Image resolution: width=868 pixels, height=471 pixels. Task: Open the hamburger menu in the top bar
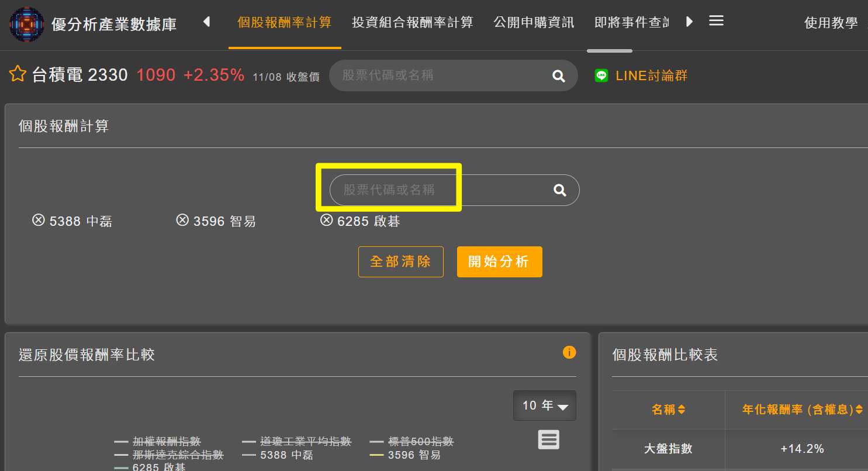point(716,21)
